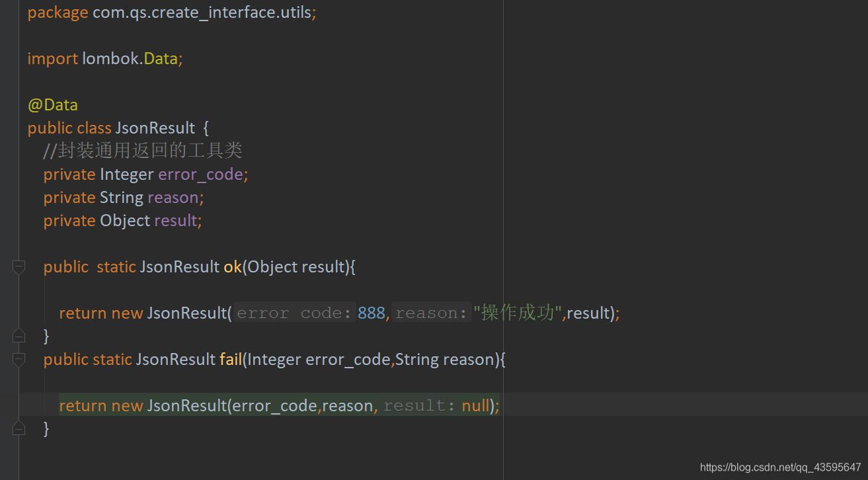Click the ok method name
The height and width of the screenshot is (480, 868).
[x=233, y=267]
